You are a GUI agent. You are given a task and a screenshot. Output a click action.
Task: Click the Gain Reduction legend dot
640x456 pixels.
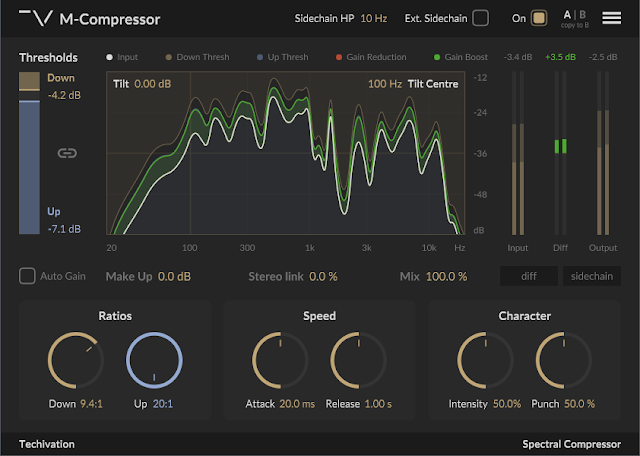(x=339, y=57)
